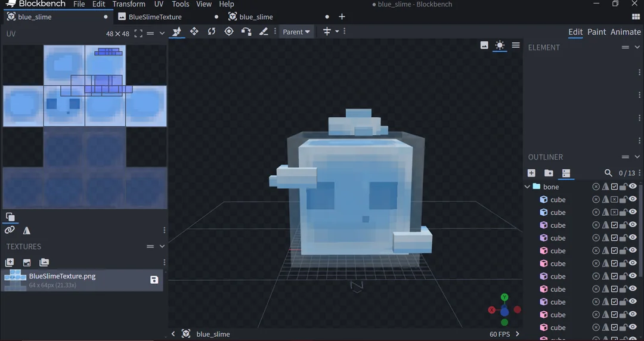Collapse the bone group in Outliner
Image resolution: width=644 pixels, height=341 pixels.
[527, 187]
